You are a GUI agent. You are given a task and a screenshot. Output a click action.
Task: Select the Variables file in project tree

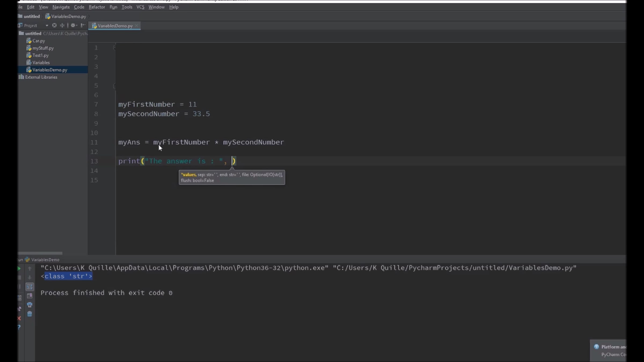coord(38,62)
